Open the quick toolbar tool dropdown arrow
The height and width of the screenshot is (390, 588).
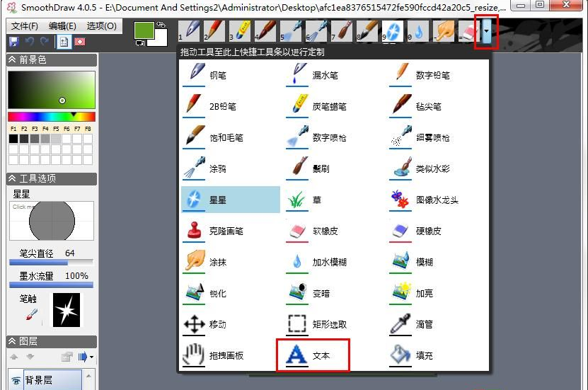[x=486, y=33]
